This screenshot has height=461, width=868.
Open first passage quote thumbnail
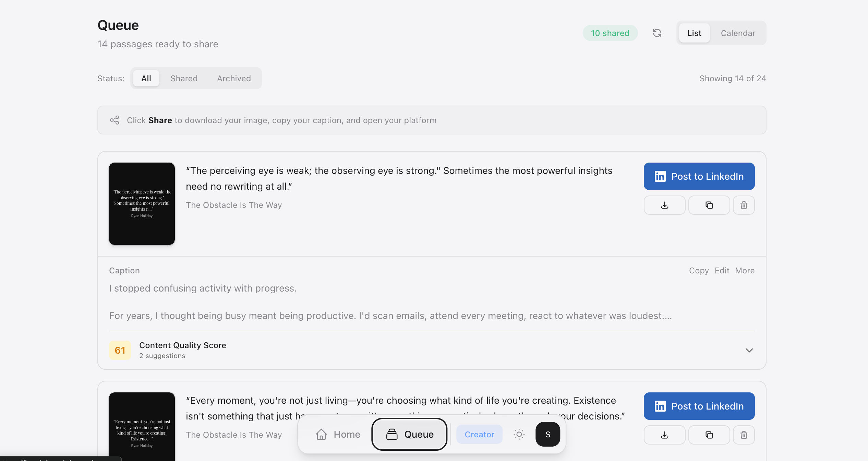(142, 204)
